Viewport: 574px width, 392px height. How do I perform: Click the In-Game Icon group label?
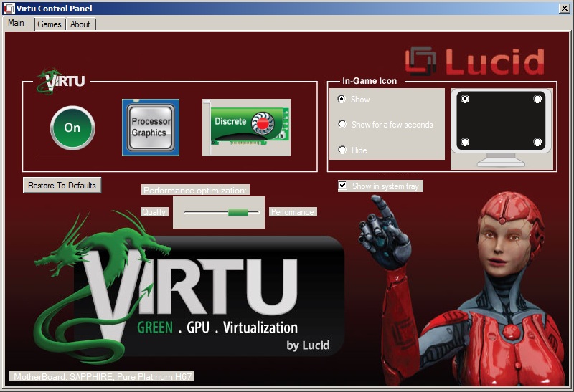coord(370,81)
